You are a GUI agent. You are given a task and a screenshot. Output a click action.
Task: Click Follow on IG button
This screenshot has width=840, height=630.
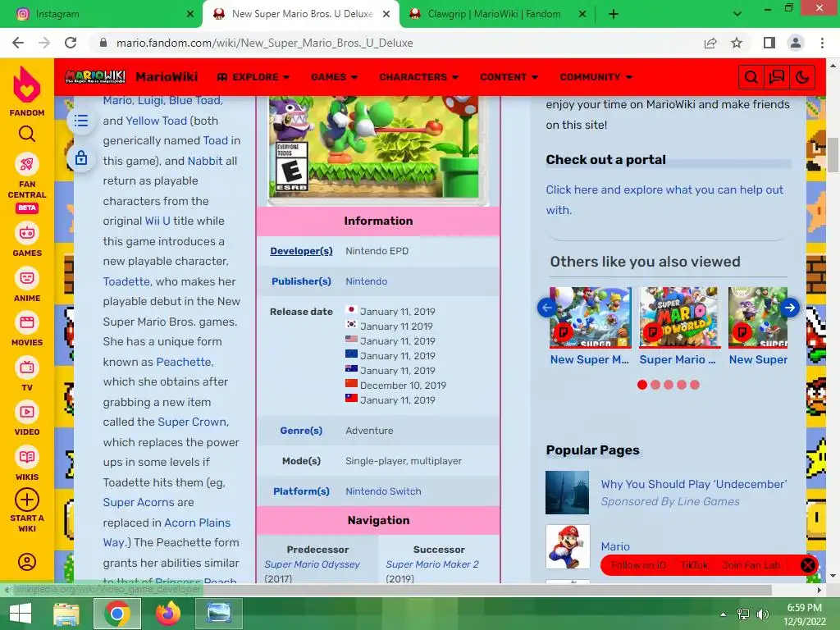click(x=638, y=565)
